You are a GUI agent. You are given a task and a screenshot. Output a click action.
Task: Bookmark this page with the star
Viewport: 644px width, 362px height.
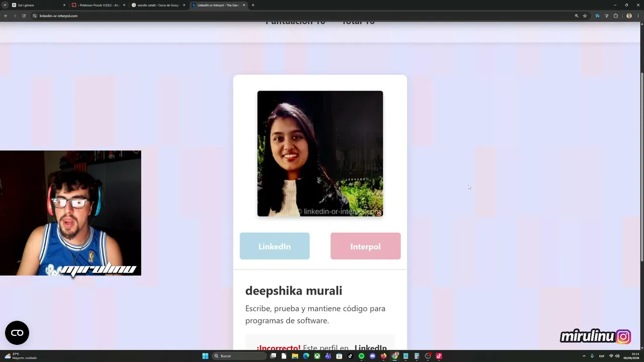click(x=585, y=16)
